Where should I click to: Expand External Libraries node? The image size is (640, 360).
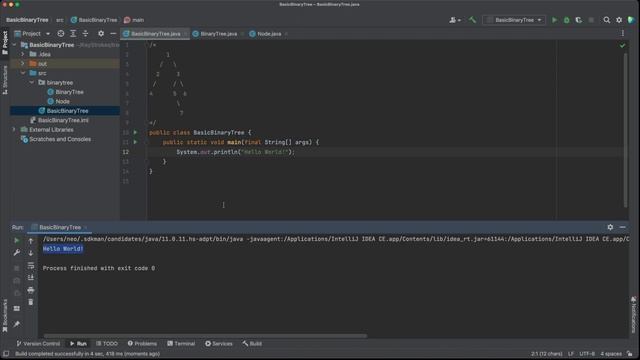click(x=14, y=130)
